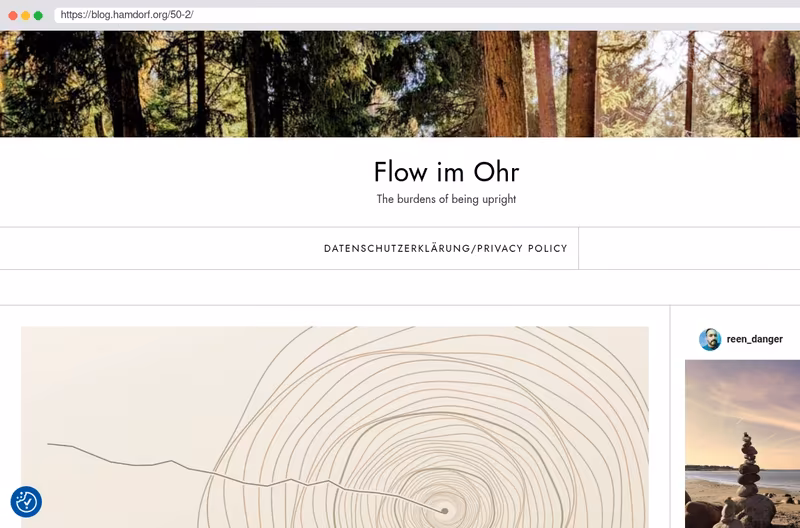This screenshot has height=528, width=800.
Task: Select the tagline "The burdens of being upright"
Action: coord(446,199)
